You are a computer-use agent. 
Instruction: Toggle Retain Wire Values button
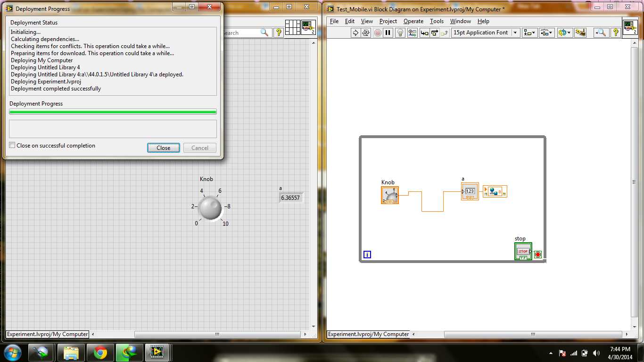(x=413, y=33)
